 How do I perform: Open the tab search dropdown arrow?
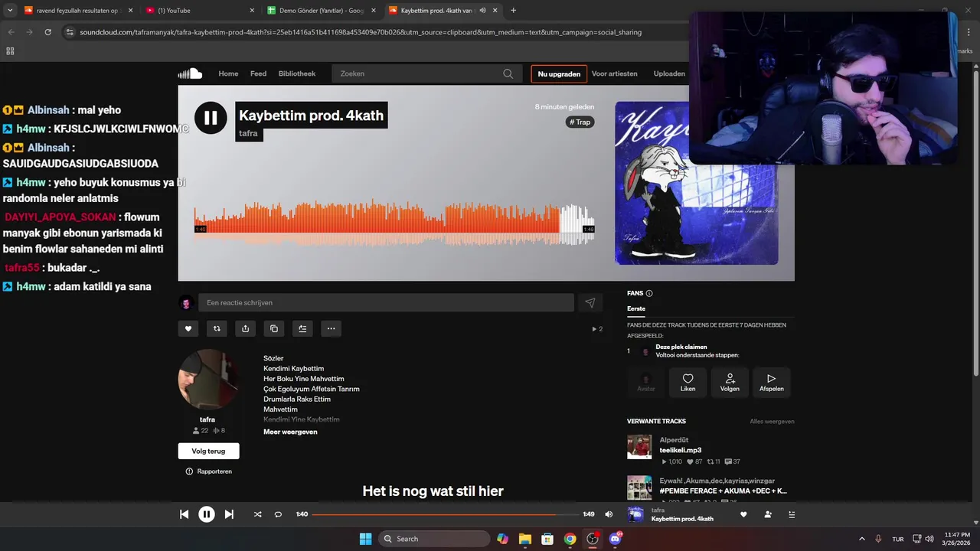pyautogui.click(x=10, y=10)
